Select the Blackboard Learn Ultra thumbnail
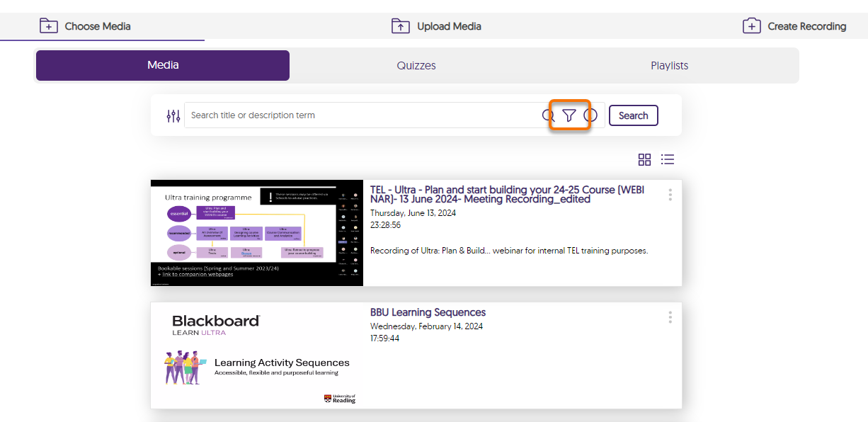The image size is (868, 422). 257,355
